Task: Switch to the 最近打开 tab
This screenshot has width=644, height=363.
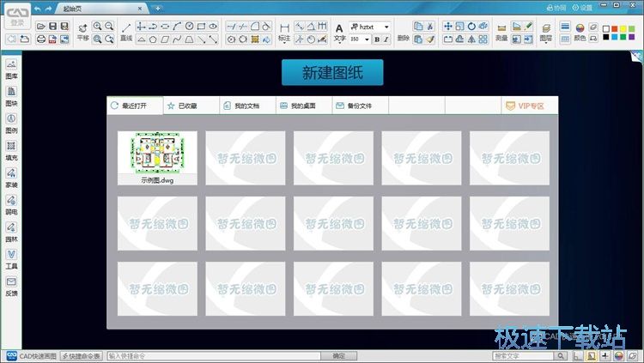Action: point(135,106)
